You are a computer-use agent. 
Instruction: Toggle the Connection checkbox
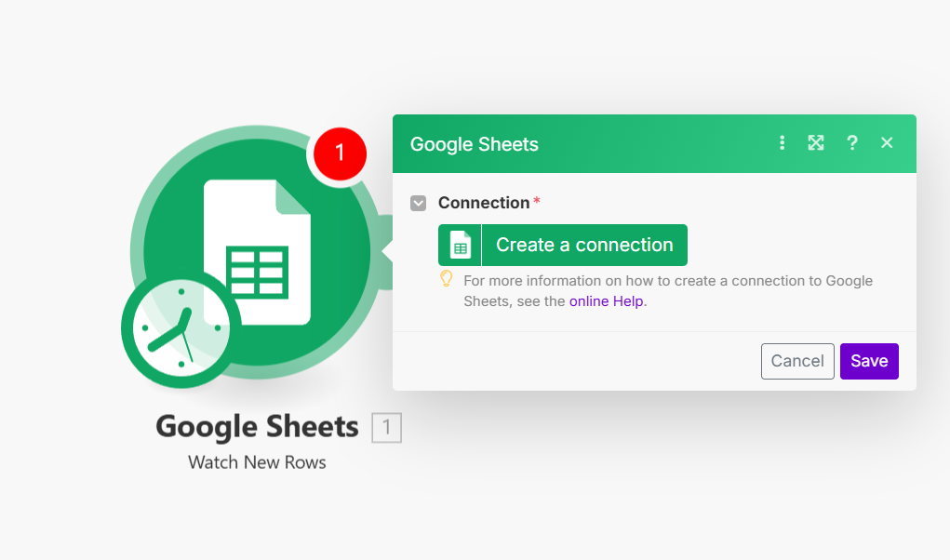[418, 203]
